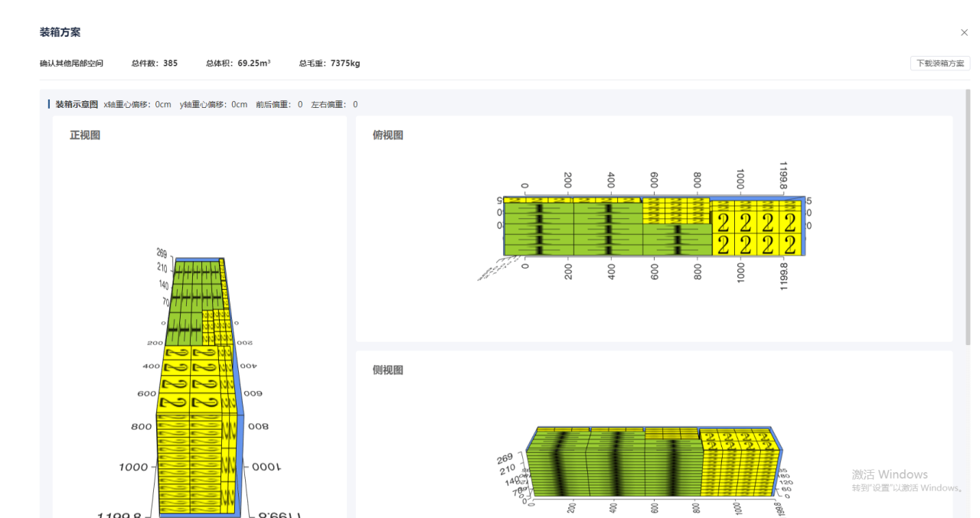The height and width of the screenshot is (518, 980).
Task: Click the 前后偏重 indicator
Action: pyautogui.click(x=279, y=105)
